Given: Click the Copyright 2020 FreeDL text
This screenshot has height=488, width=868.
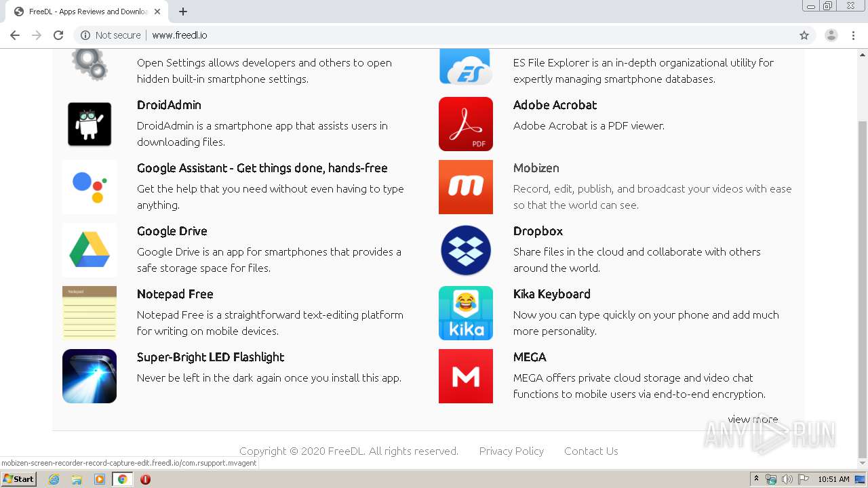Looking at the screenshot, I should [349, 451].
